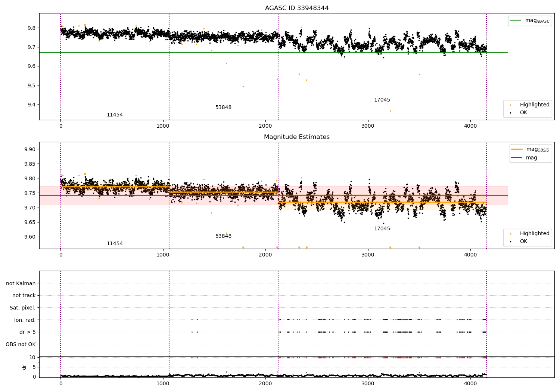The image size is (560, 392).
Task: Click obsid label 11454 in AGASC ID plot
Action: tap(115, 115)
